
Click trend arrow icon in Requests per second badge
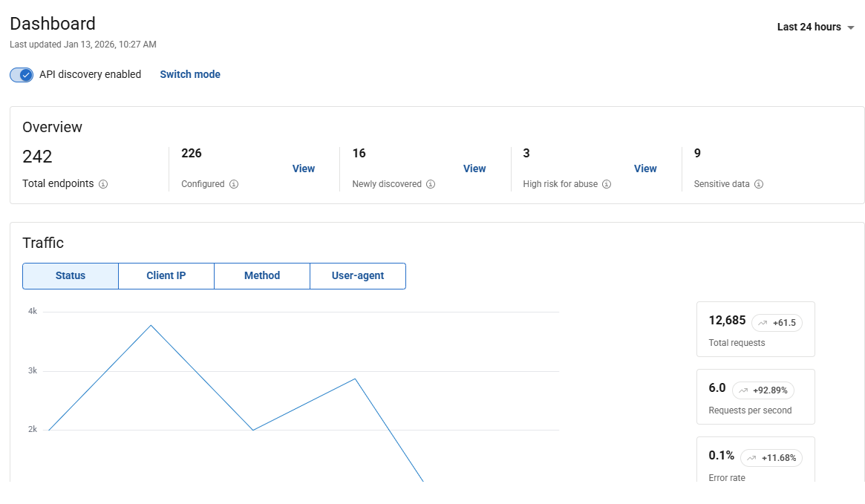[x=743, y=390]
